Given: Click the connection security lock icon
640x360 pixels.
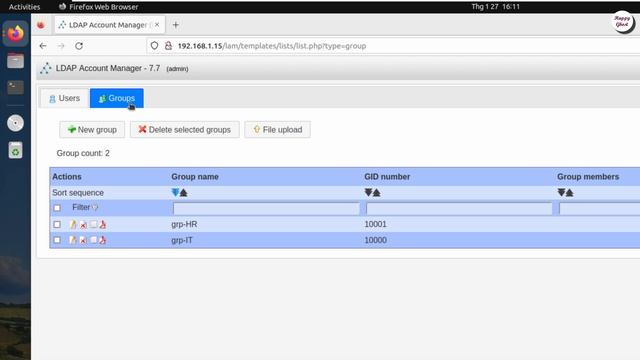Looking at the screenshot, I should point(168,46).
